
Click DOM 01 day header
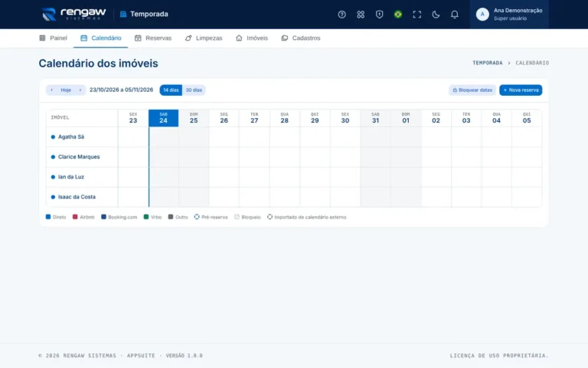coord(406,118)
